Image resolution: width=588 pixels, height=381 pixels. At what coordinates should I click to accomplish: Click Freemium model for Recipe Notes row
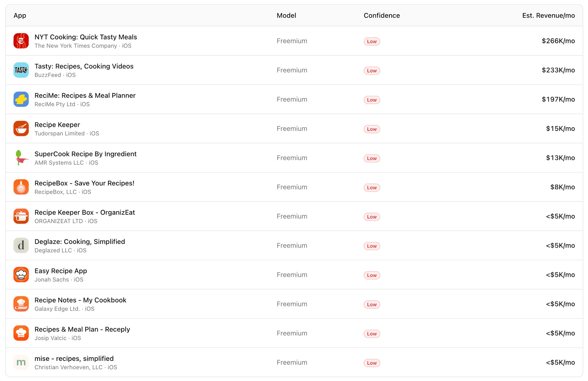[292, 304]
